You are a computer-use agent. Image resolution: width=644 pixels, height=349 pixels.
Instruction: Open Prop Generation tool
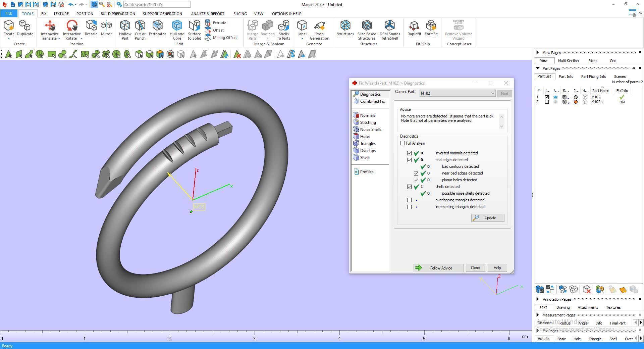pos(319,30)
